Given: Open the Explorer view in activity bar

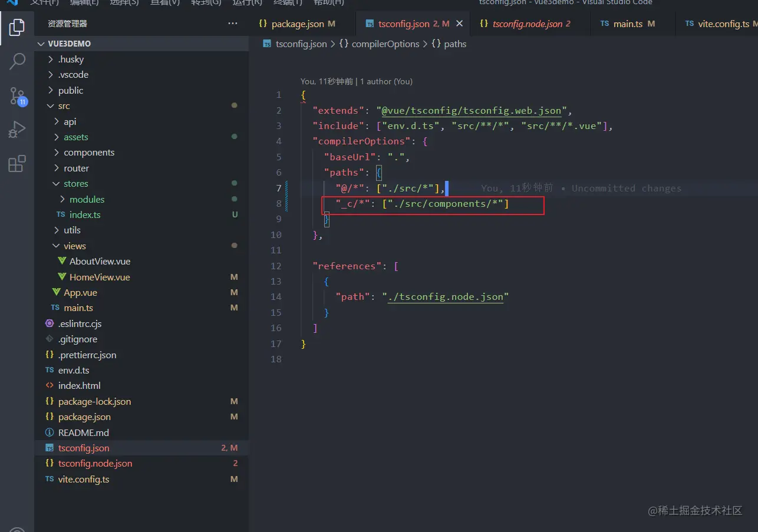Looking at the screenshot, I should [x=17, y=27].
